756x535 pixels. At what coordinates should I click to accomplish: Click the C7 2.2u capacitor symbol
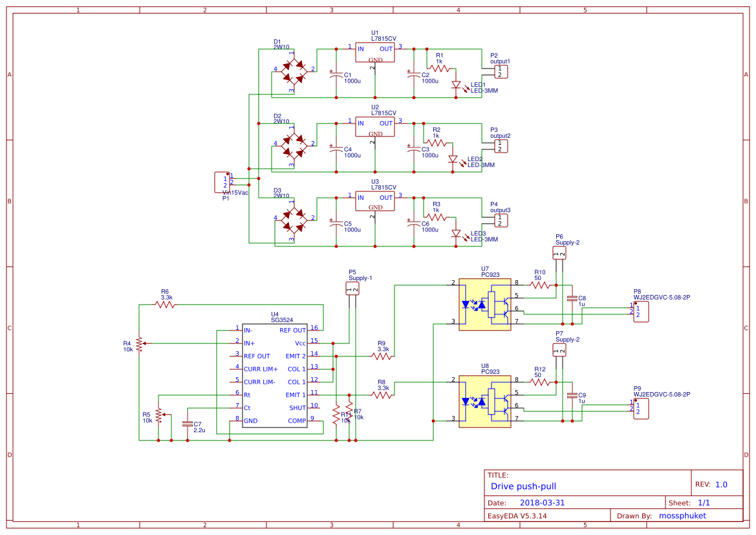[189, 424]
